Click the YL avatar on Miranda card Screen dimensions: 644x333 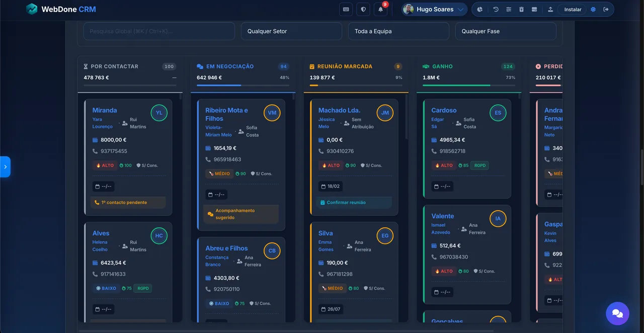(x=159, y=113)
